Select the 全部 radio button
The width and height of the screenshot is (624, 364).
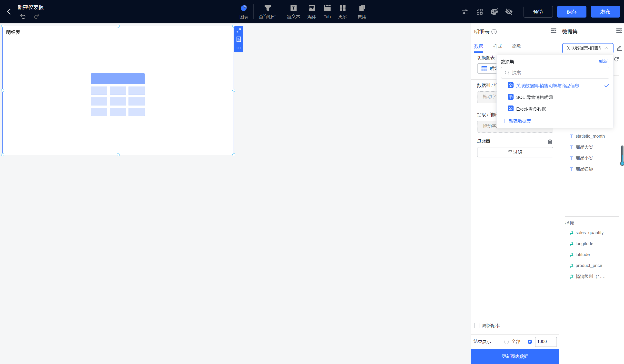(506, 342)
